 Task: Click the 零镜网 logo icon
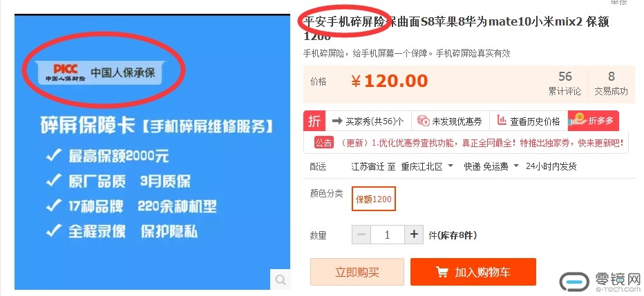click(x=575, y=282)
